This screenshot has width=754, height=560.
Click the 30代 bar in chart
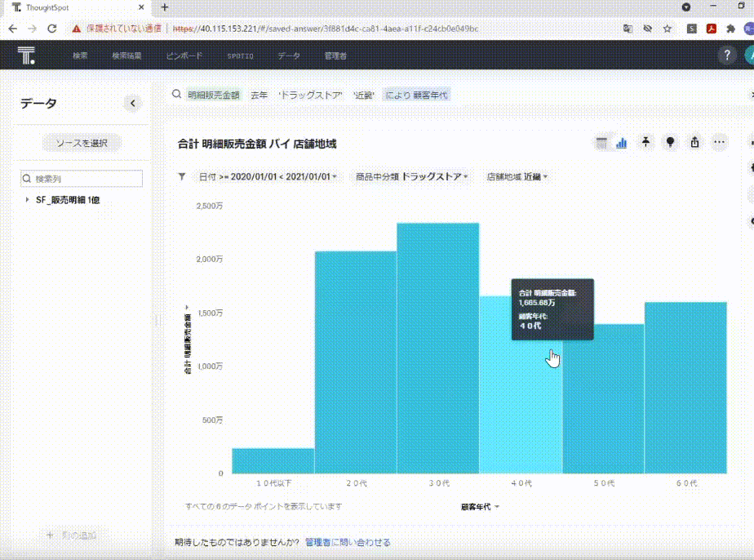(x=438, y=348)
